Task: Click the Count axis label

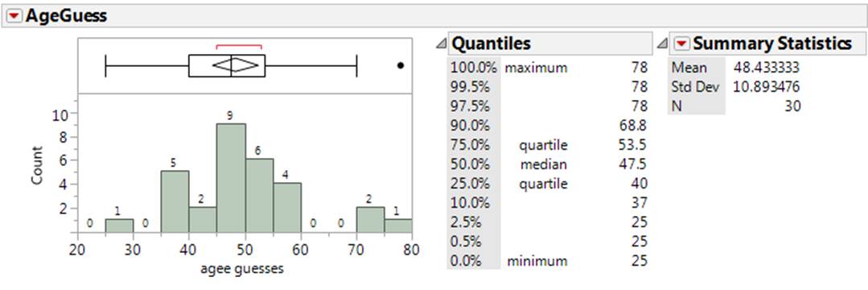Action: click(37, 165)
